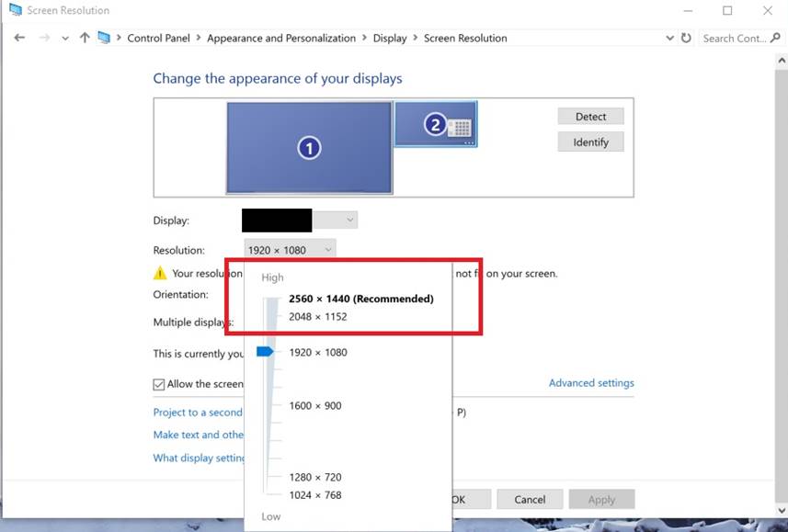The height and width of the screenshot is (532, 788).
Task: Click the Identify button
Action: click(x=590, y=142)
